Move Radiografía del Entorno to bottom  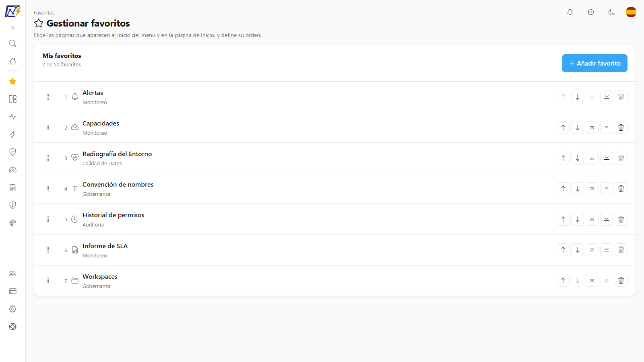(607, 158)
